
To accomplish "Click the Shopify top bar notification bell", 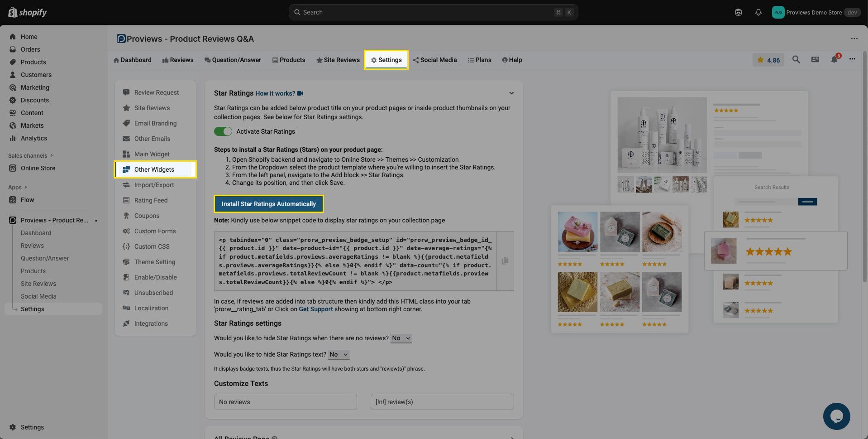I will point(758,13).
